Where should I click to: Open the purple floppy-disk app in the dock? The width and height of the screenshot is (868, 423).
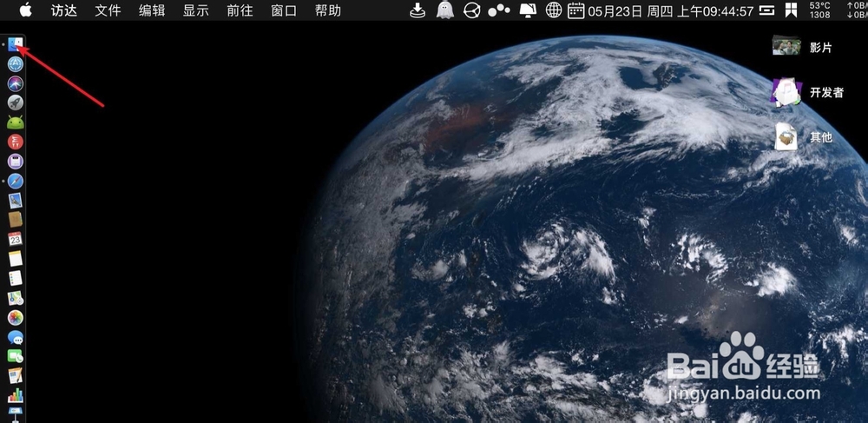coord(16,161)
